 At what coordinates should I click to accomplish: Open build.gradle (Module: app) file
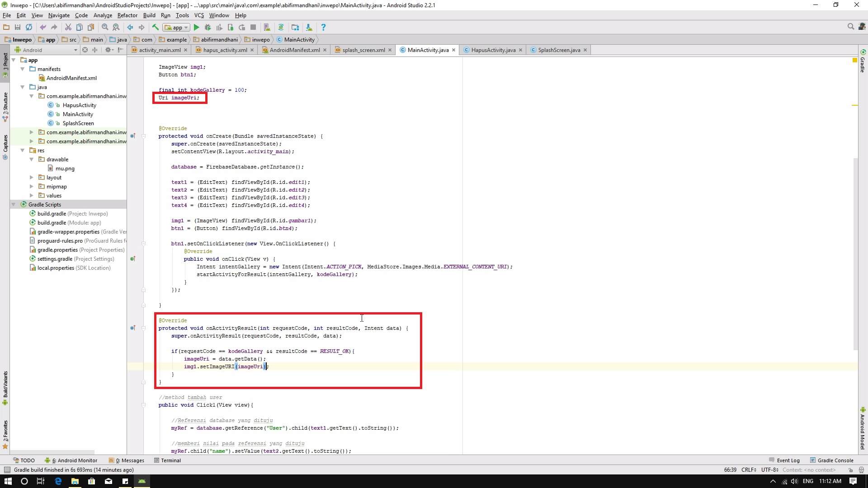pyautogui.click(x=69, y=223)
